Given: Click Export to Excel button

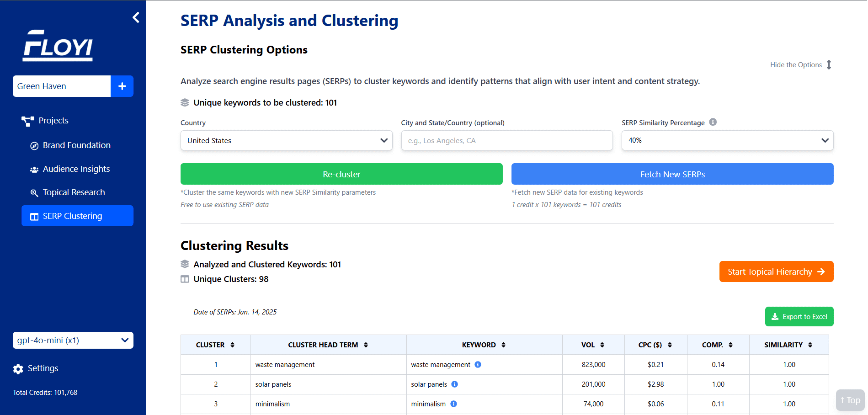Looking at the screenshot, I should click(x=799, y=317).
